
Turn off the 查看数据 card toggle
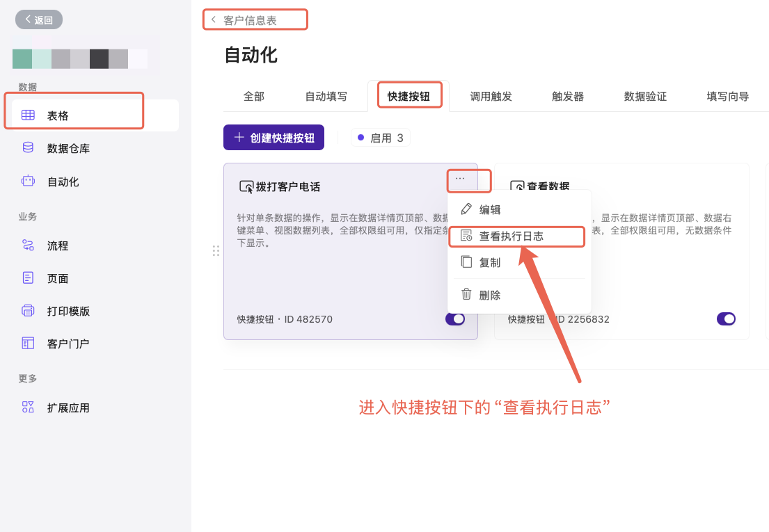(x=726, y=319)
